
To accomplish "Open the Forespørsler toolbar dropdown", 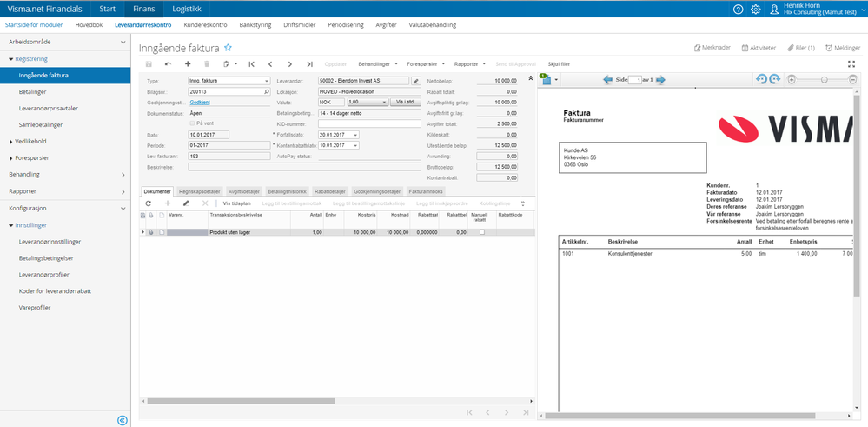I will [425, 64].
